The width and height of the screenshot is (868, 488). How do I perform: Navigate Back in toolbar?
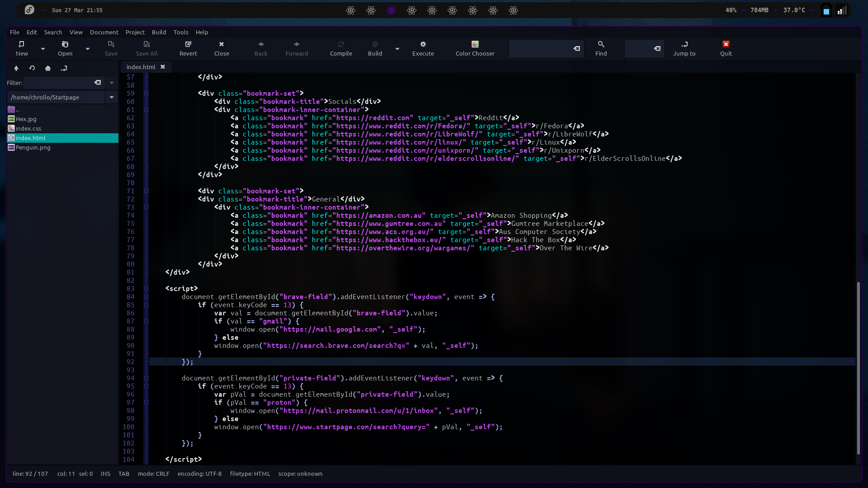point(261,48)
